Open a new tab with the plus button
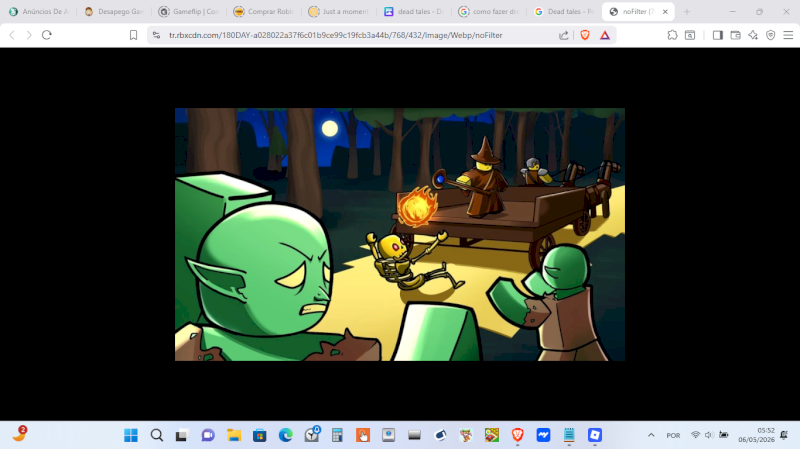800x449 pixels. [687, 11]
